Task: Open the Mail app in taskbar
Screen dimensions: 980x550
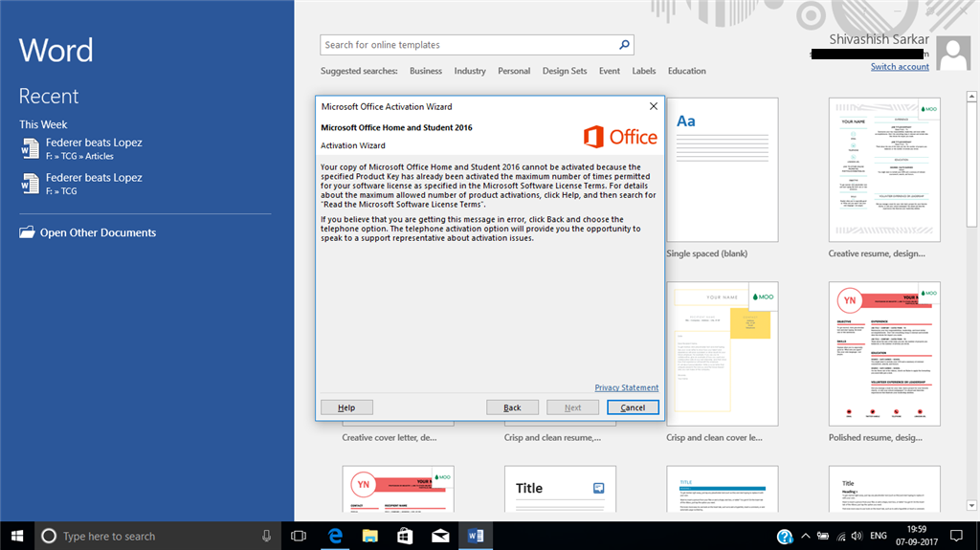Action: pos(440,536)
